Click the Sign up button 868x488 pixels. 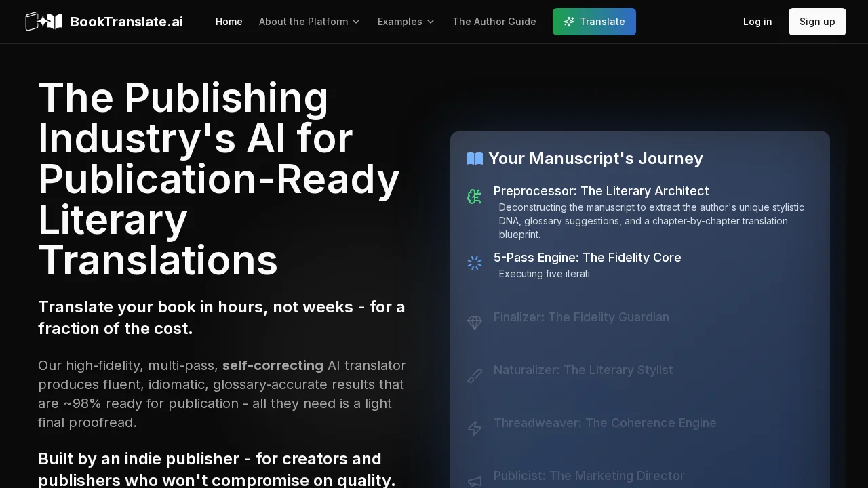point(817,22)
